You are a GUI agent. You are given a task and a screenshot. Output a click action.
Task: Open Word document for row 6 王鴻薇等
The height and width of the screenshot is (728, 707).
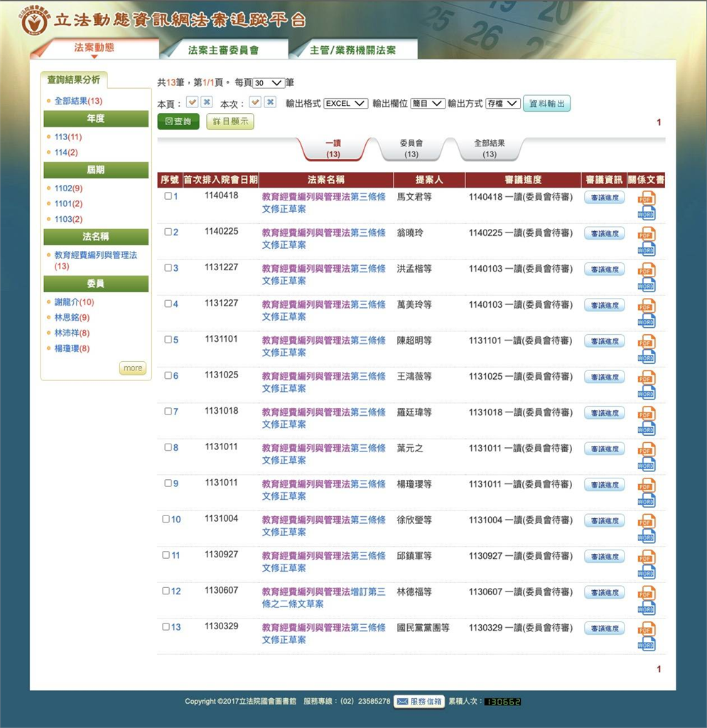tap(646, 392)
